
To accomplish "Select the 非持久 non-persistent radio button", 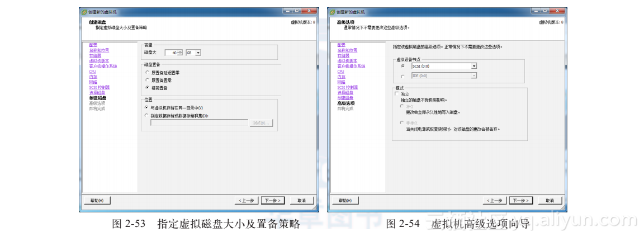I will coord(402,122).
